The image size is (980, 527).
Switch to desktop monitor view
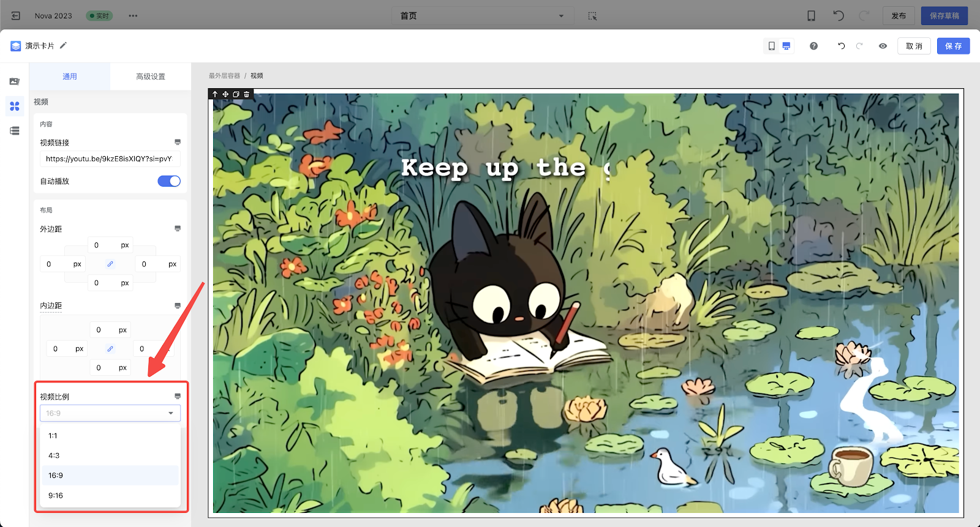click(x=786, y=46)
